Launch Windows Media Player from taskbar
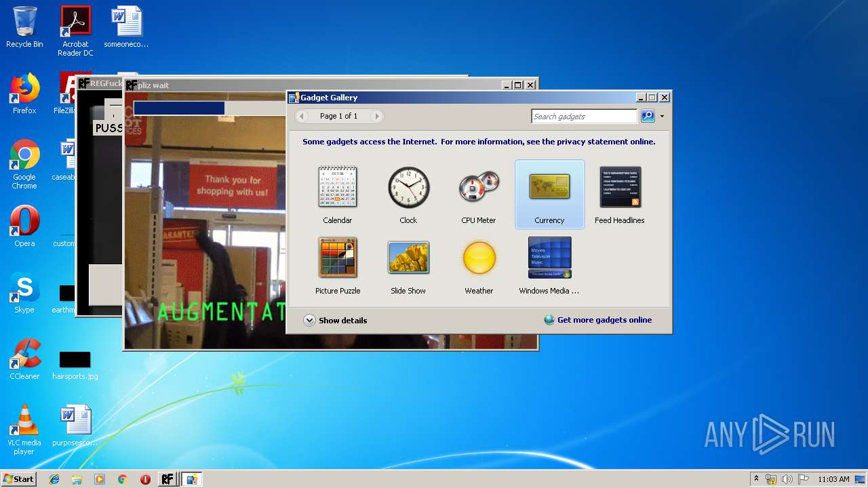Viewport: 868px width, 488px height. [100, 479]
